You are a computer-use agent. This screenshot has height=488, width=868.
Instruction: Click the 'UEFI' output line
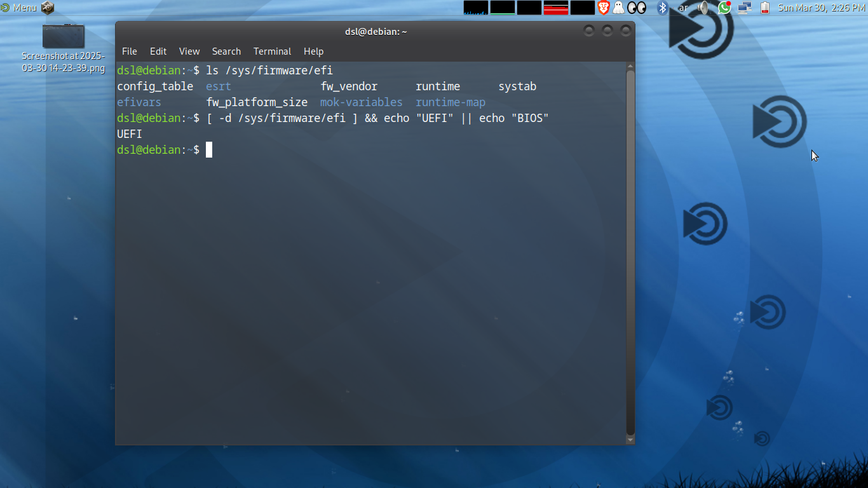(130, 134)
